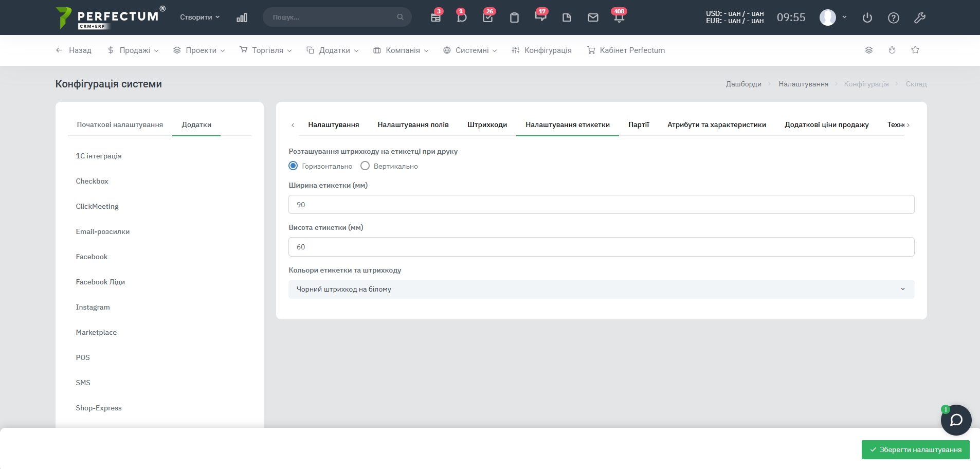Expand the Кольори етикетки та штрихкоду dropdown
980x469 pixels.
(x=601, y=289)
